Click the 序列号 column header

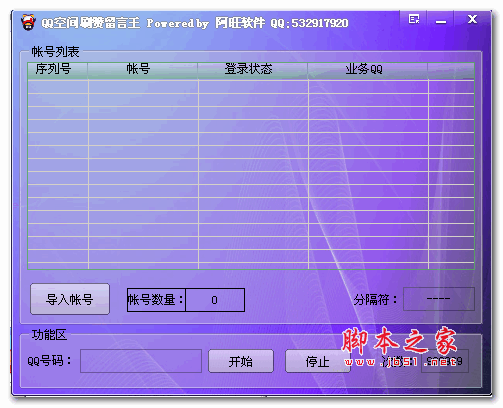click(x=58, y=70)
